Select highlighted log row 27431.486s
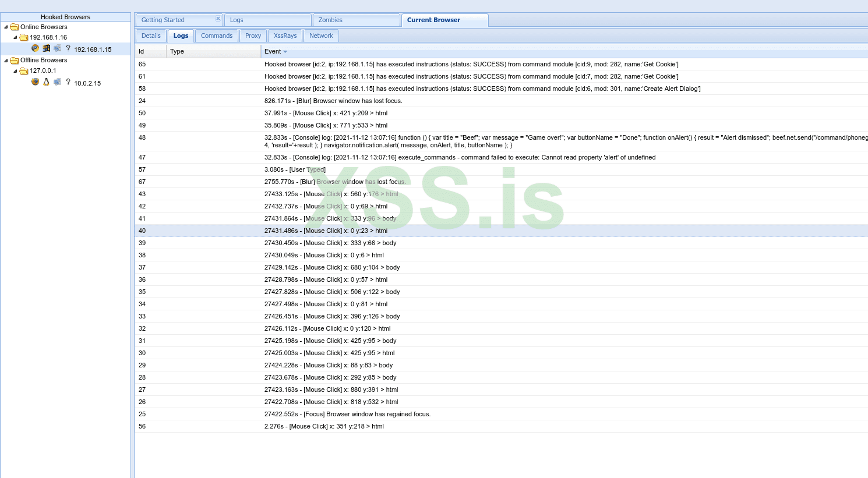This screenshot has height=478, width=868. click(x=502, y=231)
